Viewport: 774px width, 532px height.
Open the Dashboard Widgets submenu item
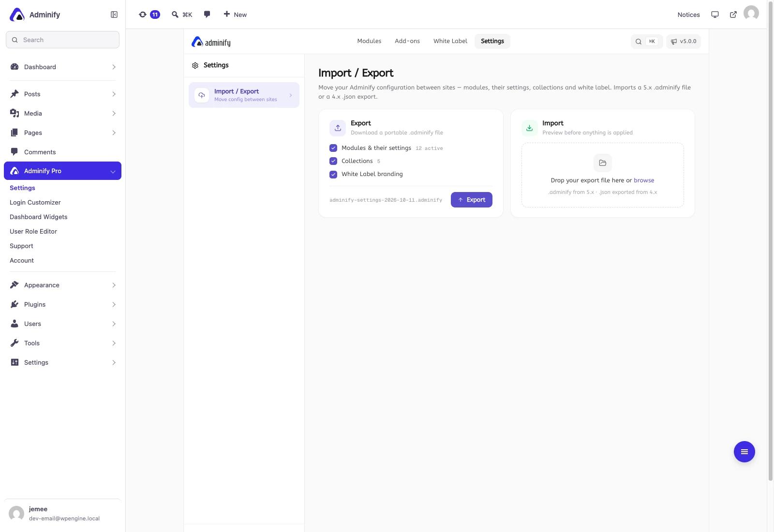tap(39, 217)
